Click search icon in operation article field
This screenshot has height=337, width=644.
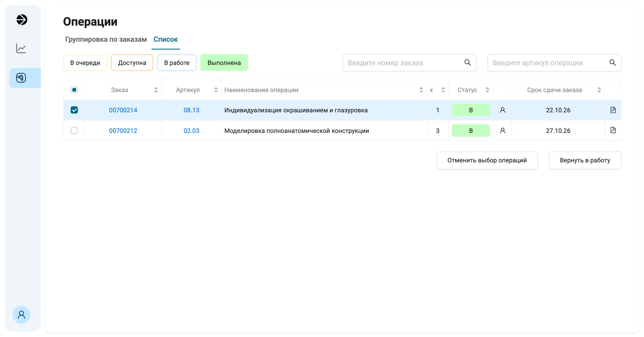click(612, 63)
